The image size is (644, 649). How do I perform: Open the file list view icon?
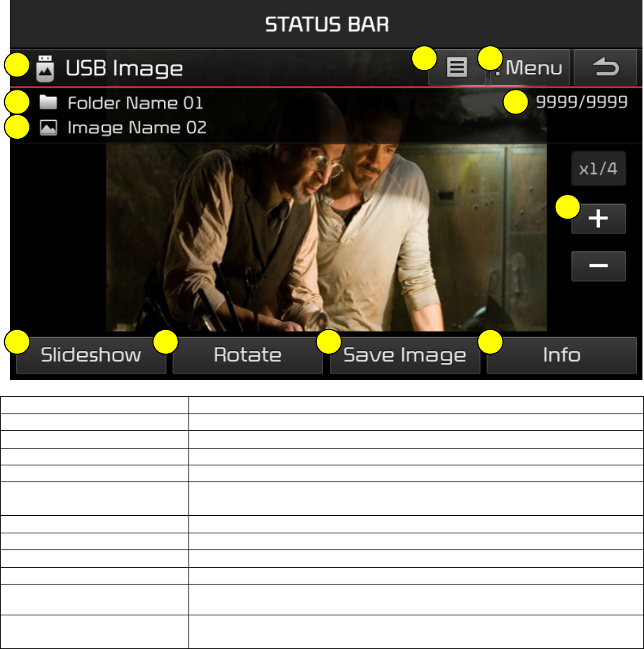[x=456, y=67]
